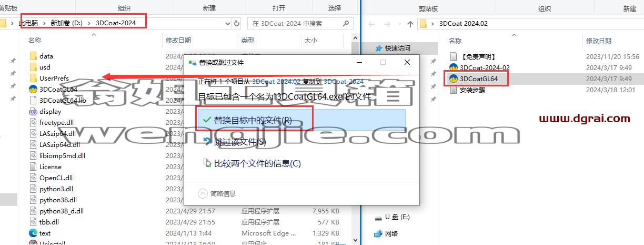Click the 3DCoat-2024-02 installer icon

(x=454, y=67)
